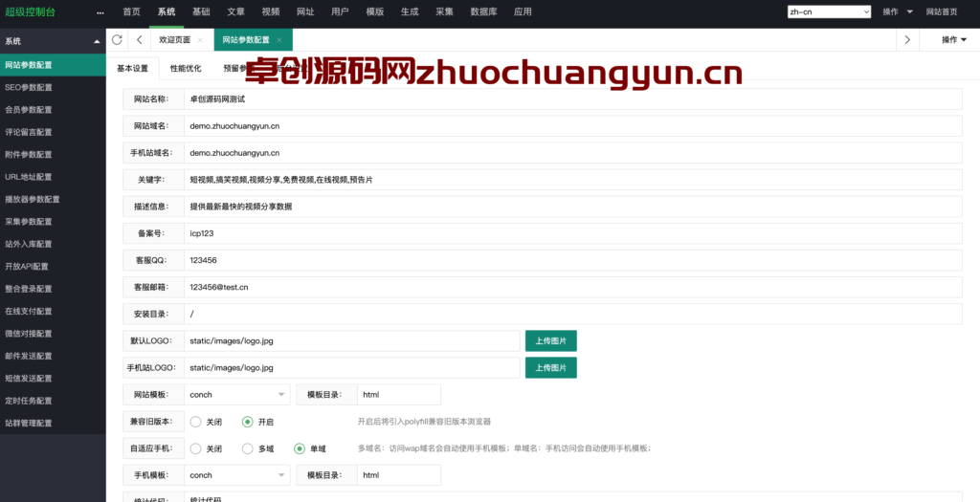Open 会员参数配置 in sidebar
980x502 pixels.
pos(54,110)
